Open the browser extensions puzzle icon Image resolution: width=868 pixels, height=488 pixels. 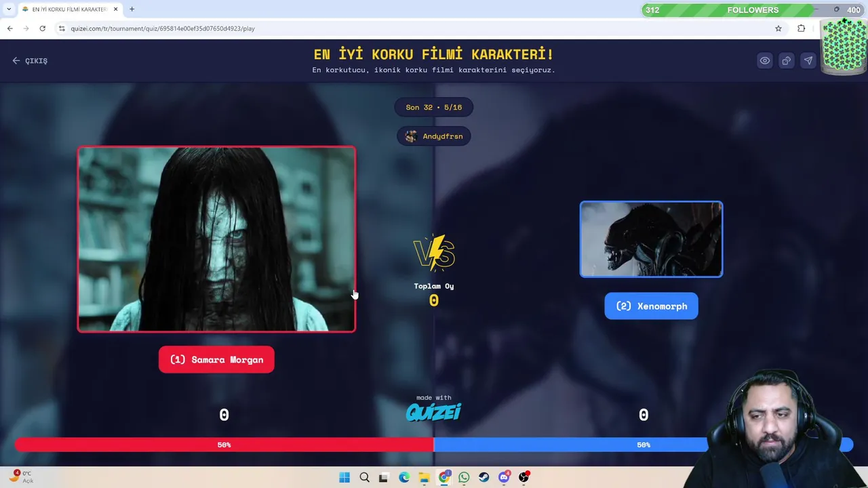(x=802, y=28)
